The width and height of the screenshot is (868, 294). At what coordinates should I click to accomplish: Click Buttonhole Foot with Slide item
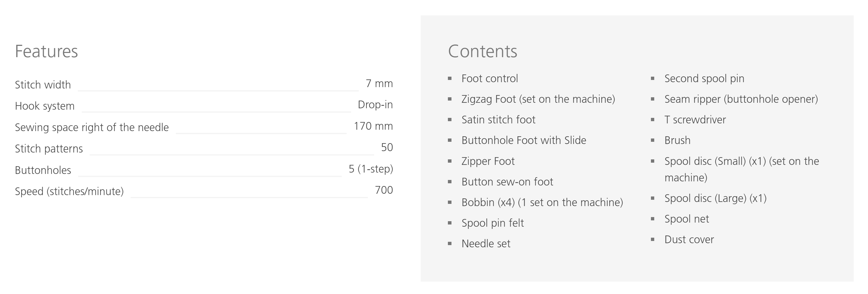(x=524, y=140)
